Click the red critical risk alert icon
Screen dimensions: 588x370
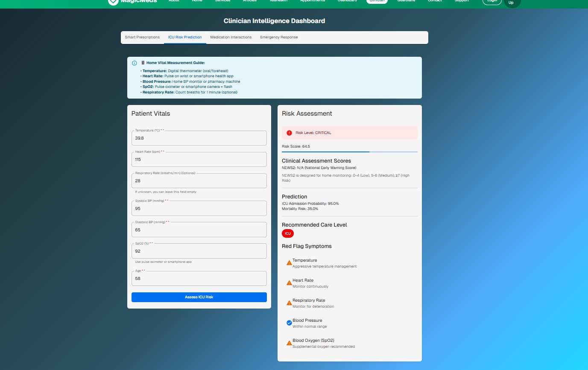289,133
